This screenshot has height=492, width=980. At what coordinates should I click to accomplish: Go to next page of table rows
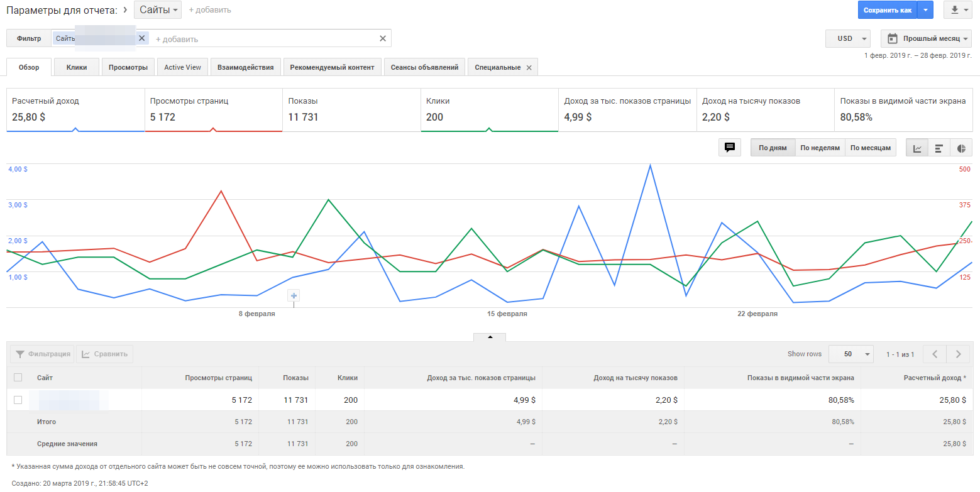[958, 354]
